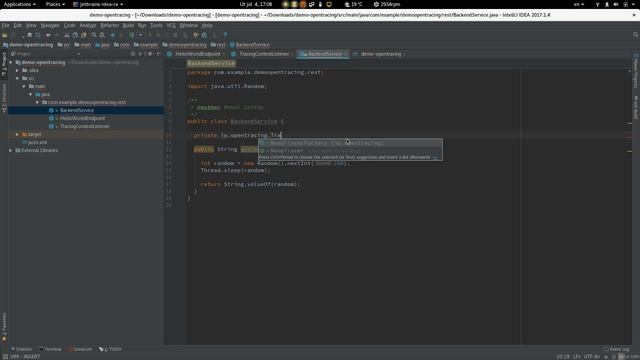The height and width of the screenshot is (360, 640).
Task: Collapse the src folder node
Action: pos(18,78)
